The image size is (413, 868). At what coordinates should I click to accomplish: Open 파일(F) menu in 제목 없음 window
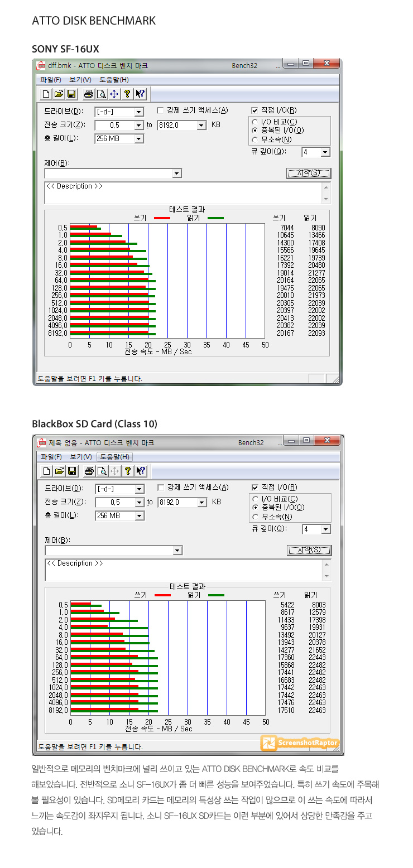point(51,457)
